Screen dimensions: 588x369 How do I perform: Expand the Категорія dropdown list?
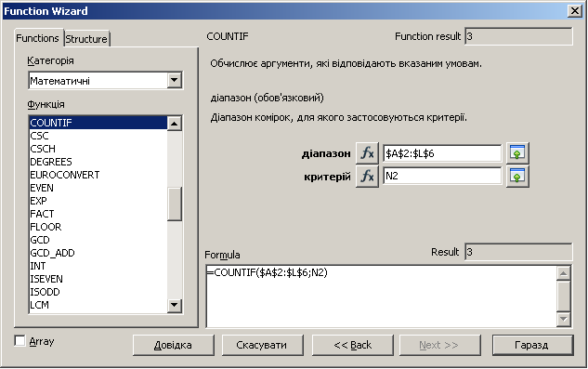point(175,80)
